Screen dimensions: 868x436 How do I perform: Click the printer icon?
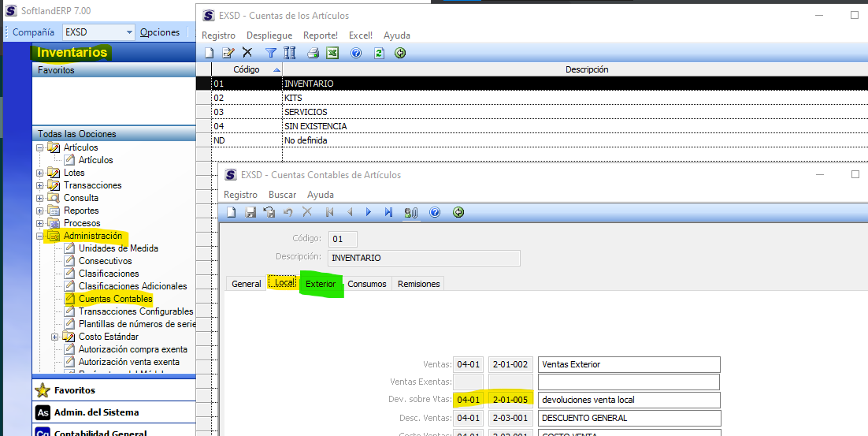[313, 53]
